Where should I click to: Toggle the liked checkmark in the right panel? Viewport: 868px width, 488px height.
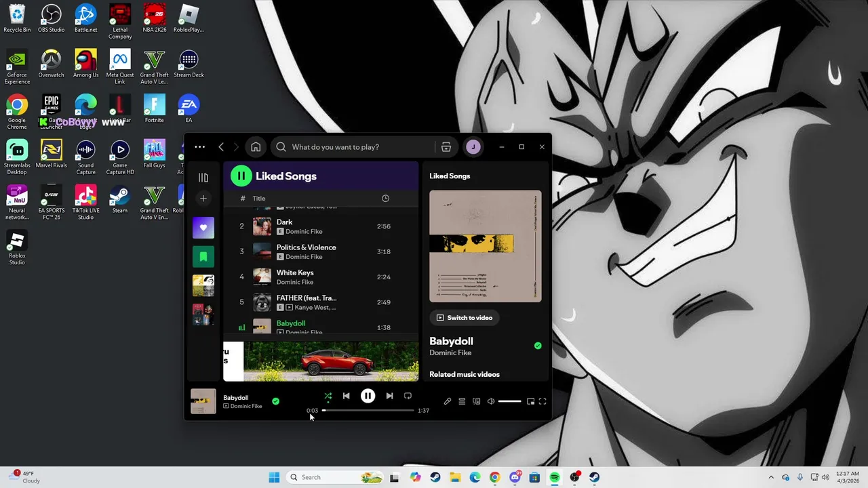click(x=538, y=346)
